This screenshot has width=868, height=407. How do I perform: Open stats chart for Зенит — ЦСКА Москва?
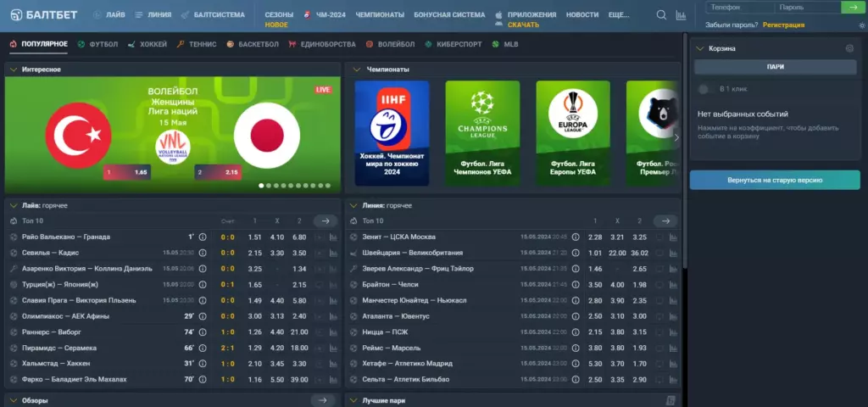point(673,237)
